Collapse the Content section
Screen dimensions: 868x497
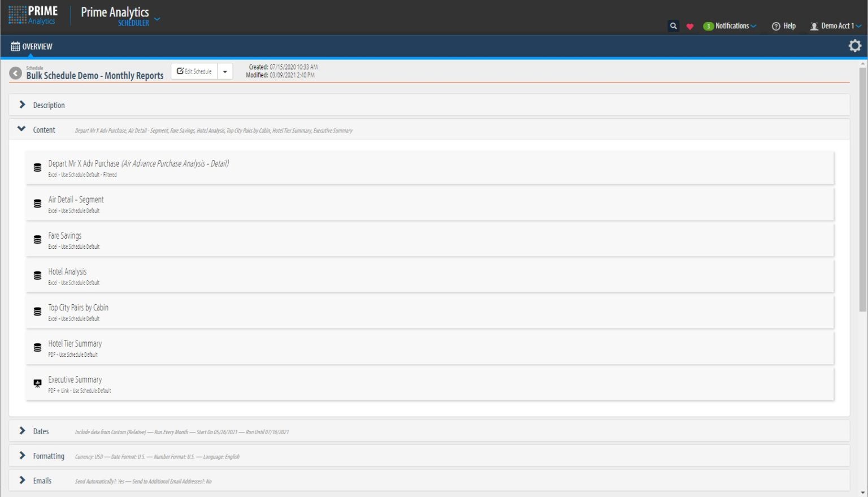tap(21, 129)
